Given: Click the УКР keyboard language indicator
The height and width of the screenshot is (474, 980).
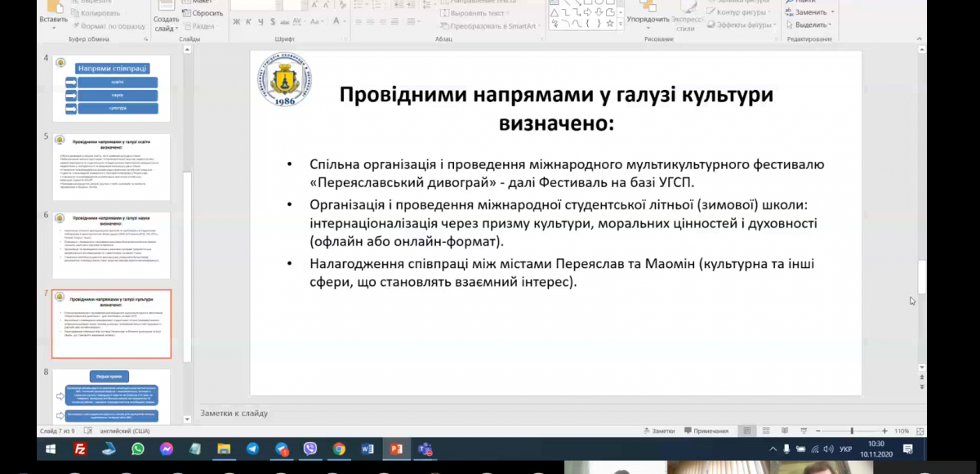Looking at the screenshot, I should pos(846,449).
